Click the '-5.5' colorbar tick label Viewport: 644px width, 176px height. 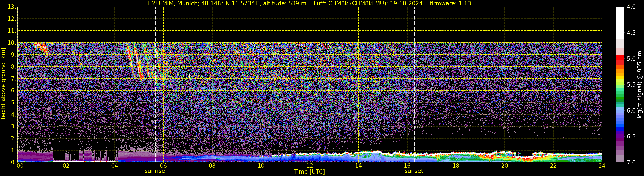point(630,85)
